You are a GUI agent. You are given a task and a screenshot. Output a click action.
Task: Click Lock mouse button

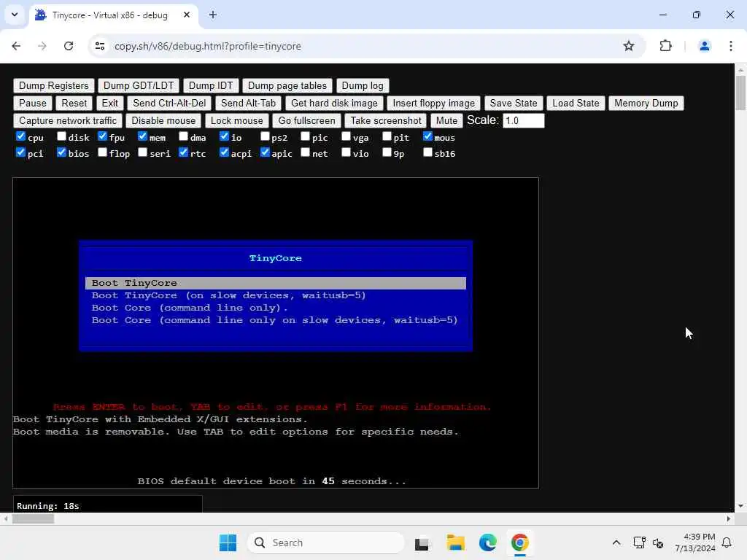point(237,121)
